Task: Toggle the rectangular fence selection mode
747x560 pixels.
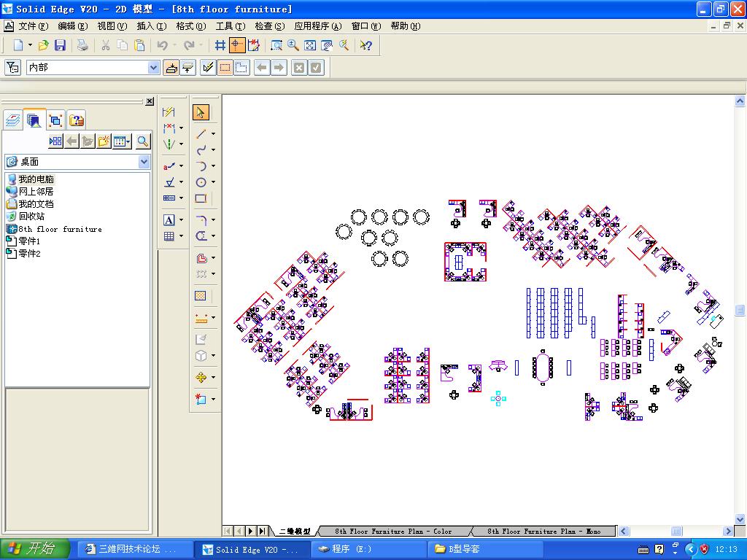Action: [225, 68]
